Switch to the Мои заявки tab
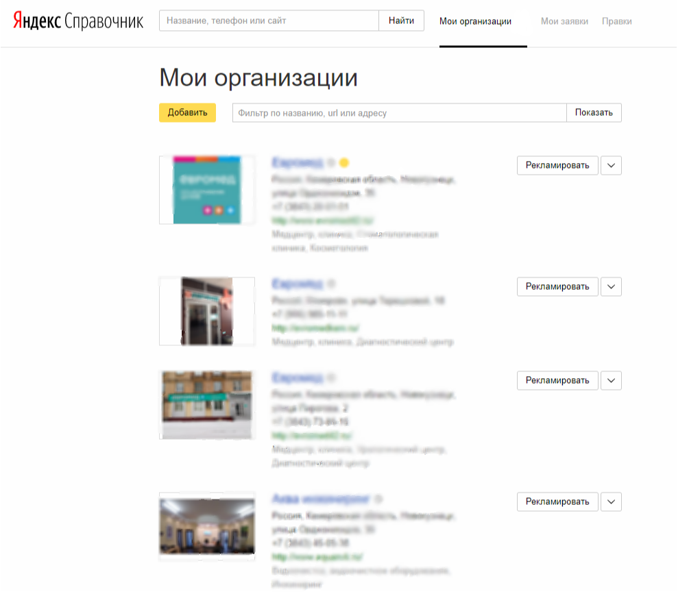Viewport: 700px width, 596px height. [x=564, y=21]
